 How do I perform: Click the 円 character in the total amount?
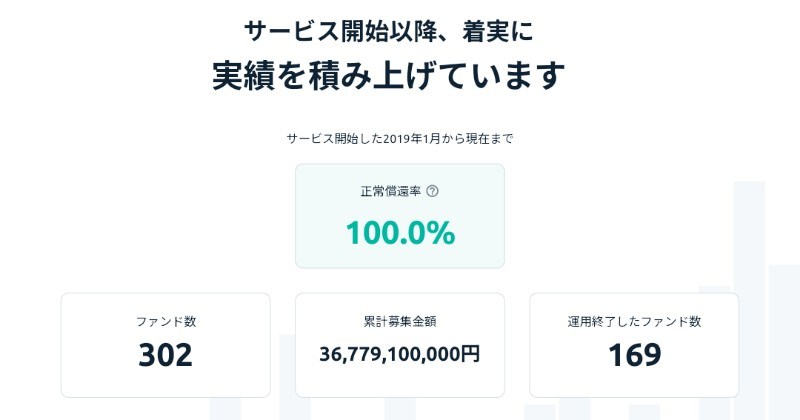(472, 354)
